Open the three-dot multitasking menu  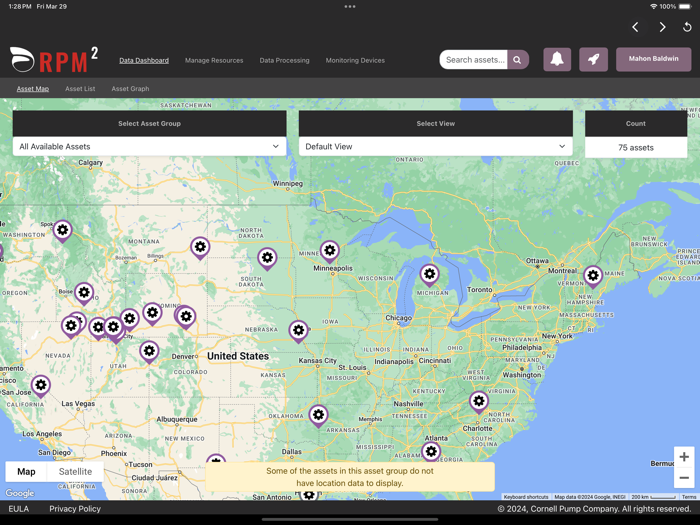(350, 7)
